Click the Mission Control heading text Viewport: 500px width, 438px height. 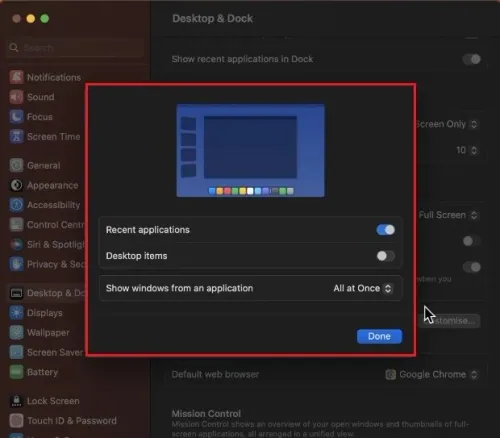(206, 414)
